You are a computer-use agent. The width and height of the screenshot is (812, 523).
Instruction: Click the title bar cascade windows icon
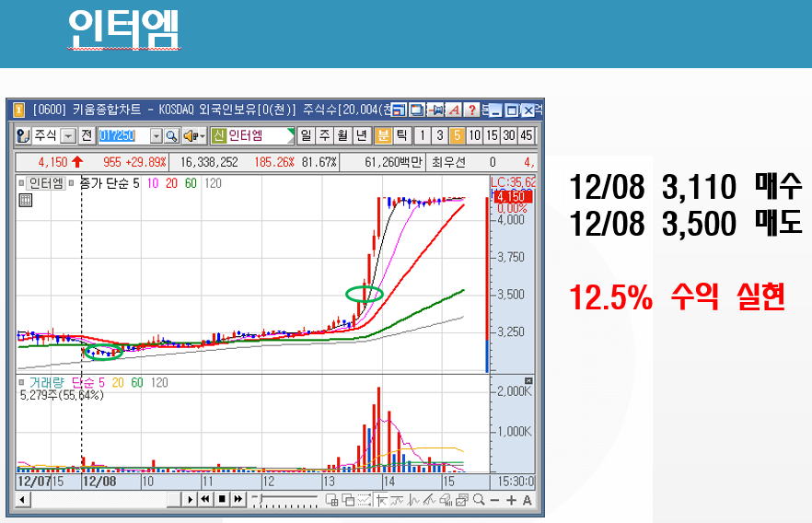tap(417, 110)
